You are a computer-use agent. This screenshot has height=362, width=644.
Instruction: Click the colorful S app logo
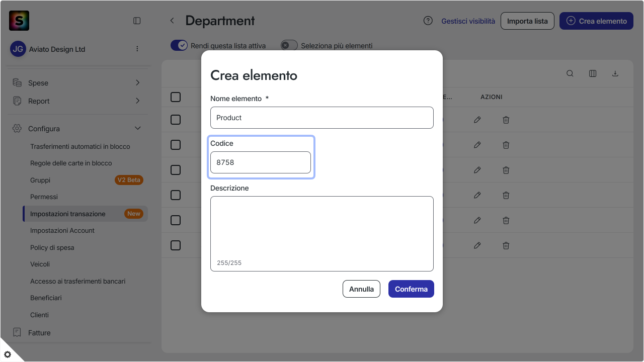[19, 21]
